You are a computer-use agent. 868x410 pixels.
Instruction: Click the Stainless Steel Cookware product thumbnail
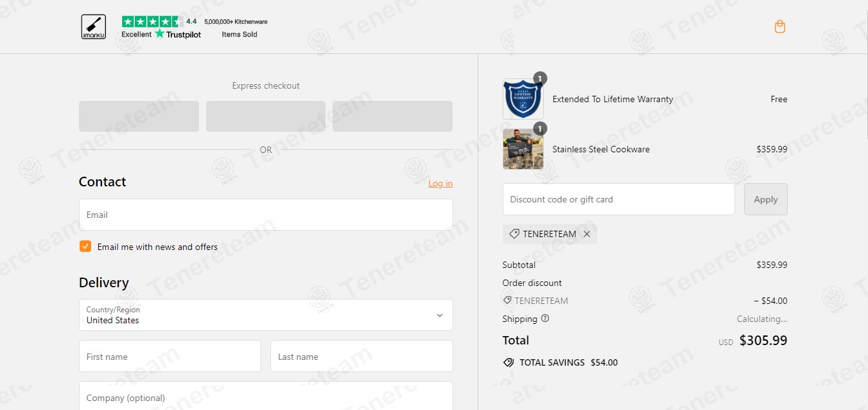523,149
